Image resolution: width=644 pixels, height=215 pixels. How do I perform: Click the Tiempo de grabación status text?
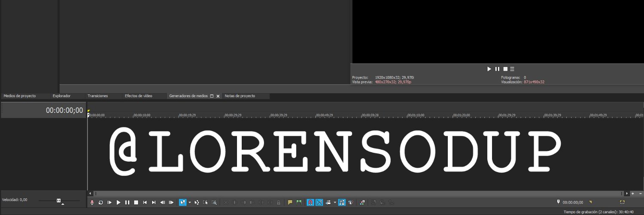[598, 212]
